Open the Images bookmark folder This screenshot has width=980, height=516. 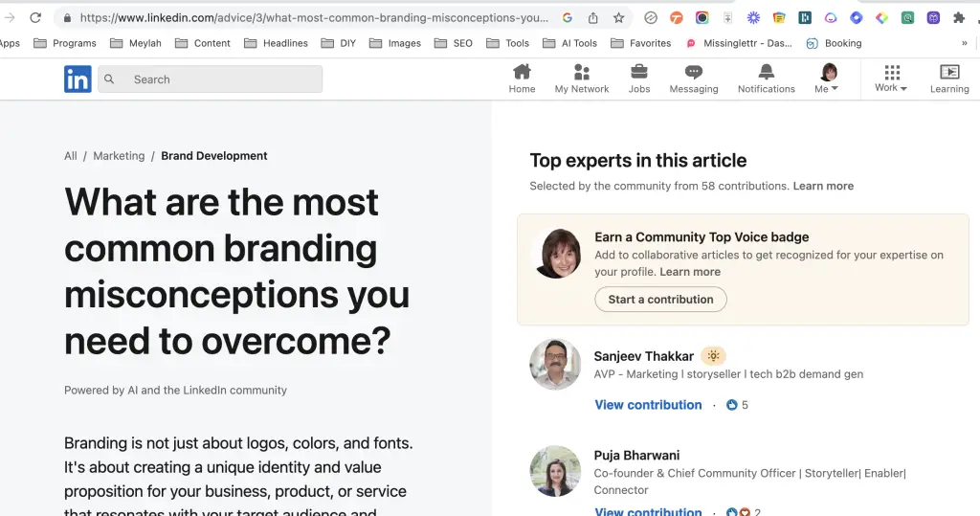pos(395,43)
